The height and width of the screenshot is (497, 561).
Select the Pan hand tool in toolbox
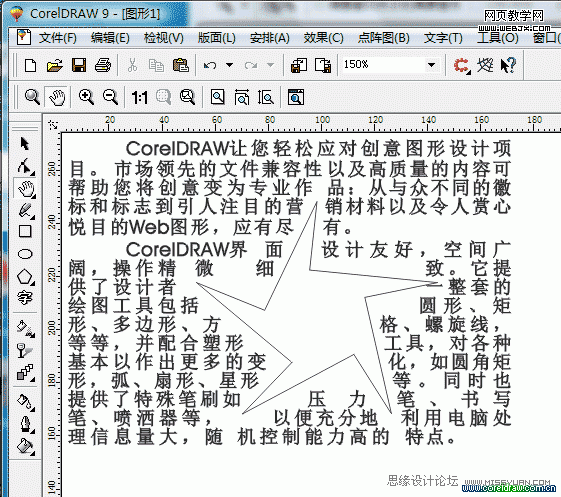click(25, 189)
